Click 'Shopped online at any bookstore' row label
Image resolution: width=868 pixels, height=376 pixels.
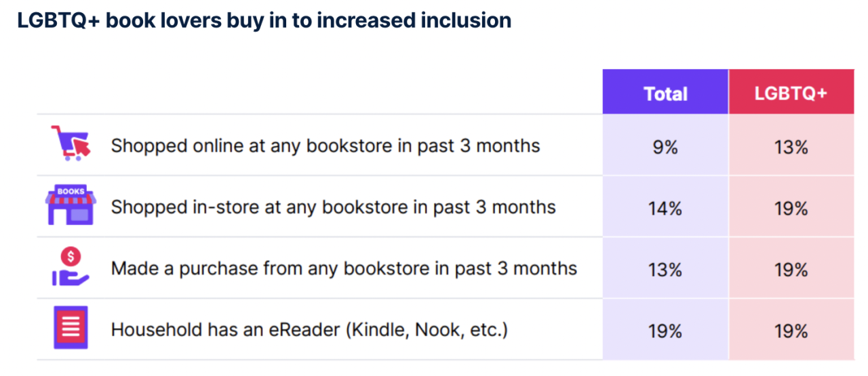coord(325,146)
